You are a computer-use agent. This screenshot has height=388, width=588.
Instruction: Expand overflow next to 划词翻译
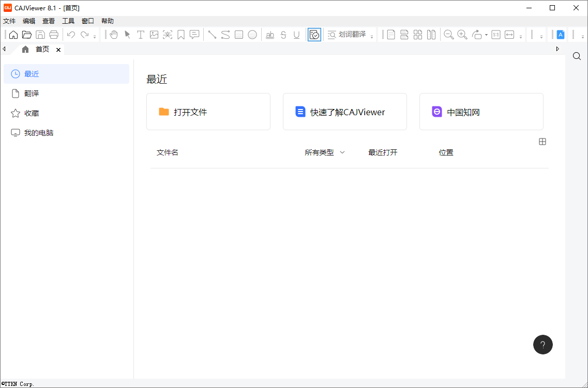click(x=372, y=37)
